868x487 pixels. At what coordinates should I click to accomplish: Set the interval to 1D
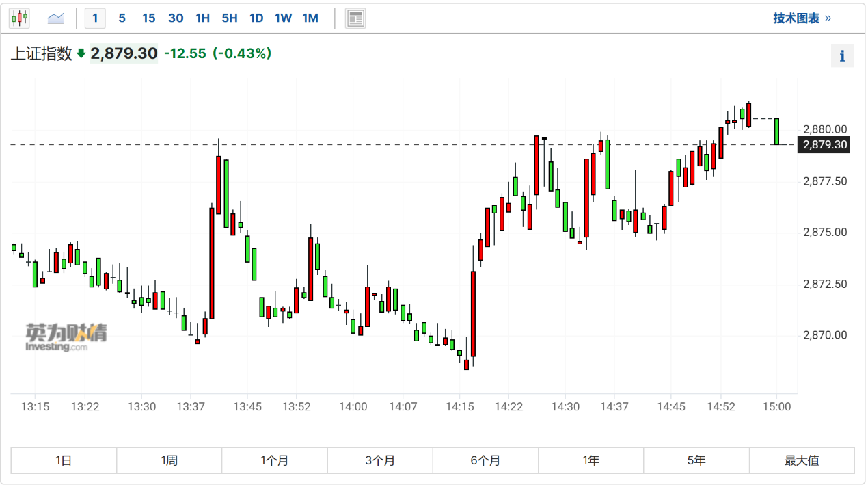(x=256, y=18)
